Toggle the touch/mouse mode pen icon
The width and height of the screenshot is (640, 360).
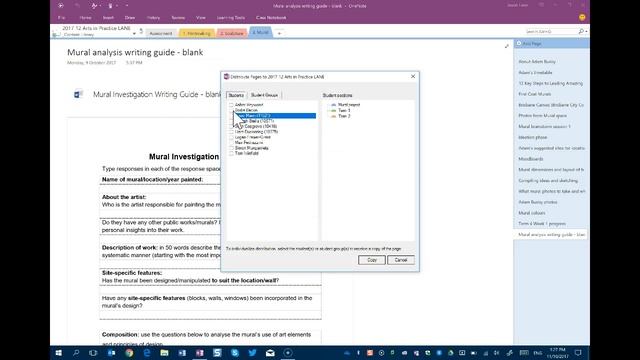pyautogui.click(x=94, y=6)
